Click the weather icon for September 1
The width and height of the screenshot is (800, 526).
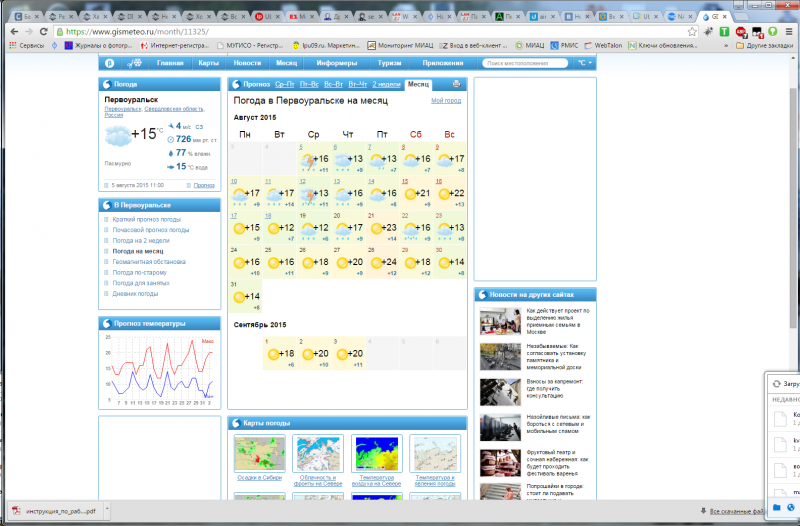(x=273, y=354)
